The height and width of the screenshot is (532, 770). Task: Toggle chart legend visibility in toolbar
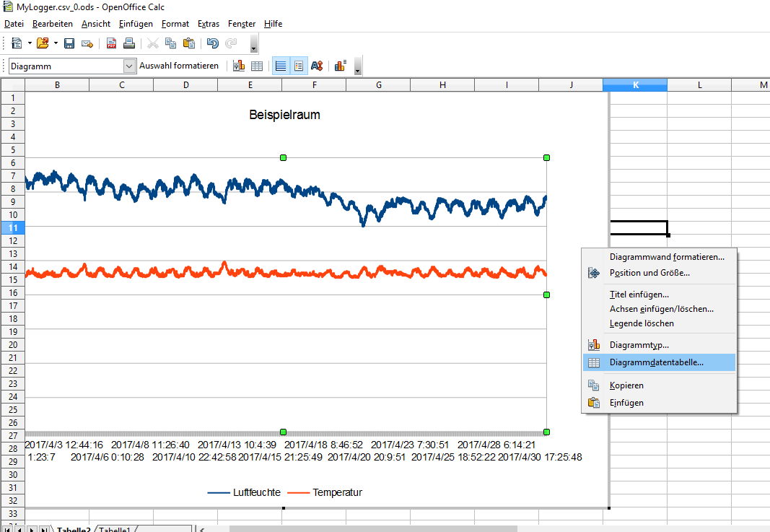(298, 66)
